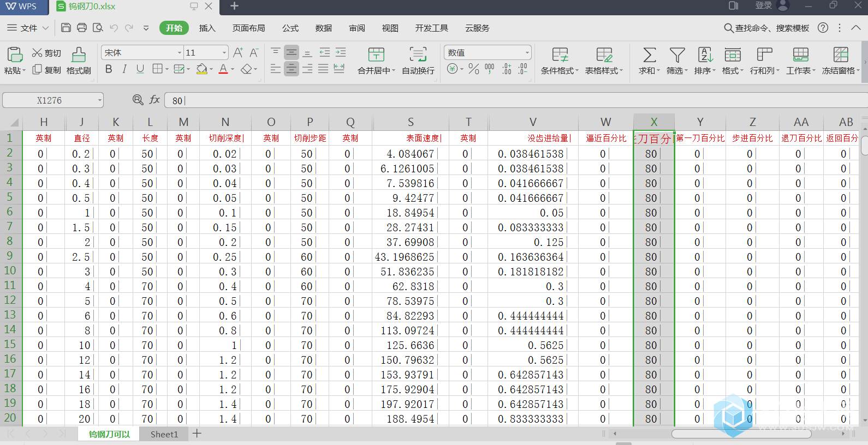Screen dimensions: 868x445
Task: Click the Redo arrow
Action: coord(129,28)
